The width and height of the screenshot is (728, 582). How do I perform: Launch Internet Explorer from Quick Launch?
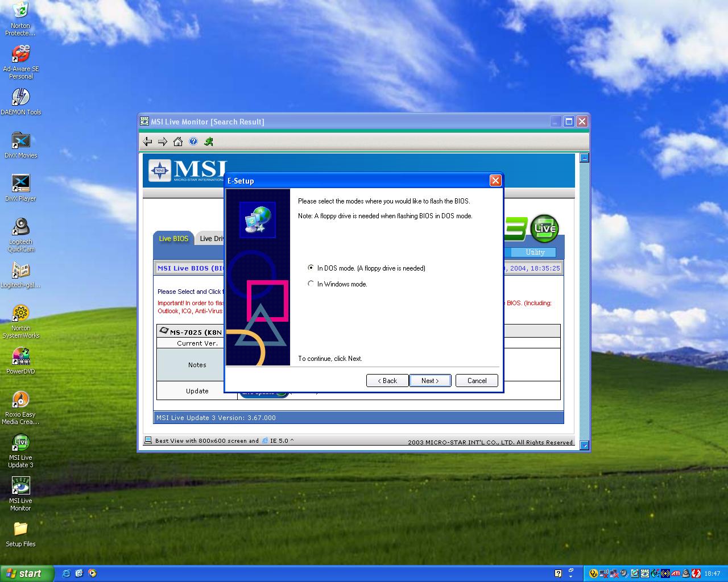pos(66,573)
